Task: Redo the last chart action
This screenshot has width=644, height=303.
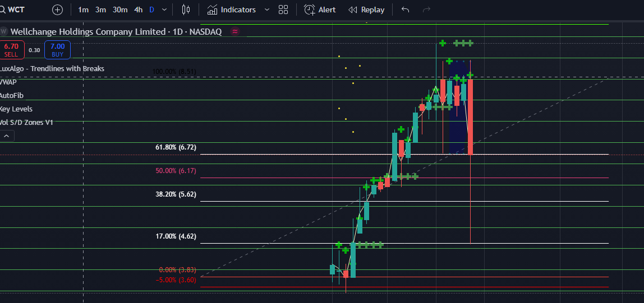Action: coord(427,10)
